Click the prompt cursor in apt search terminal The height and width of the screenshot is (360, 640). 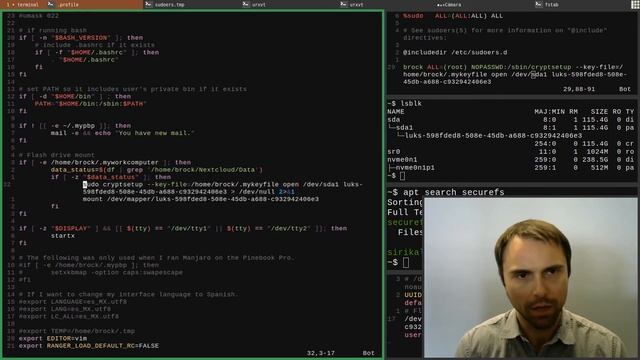(x=406, y=262)
